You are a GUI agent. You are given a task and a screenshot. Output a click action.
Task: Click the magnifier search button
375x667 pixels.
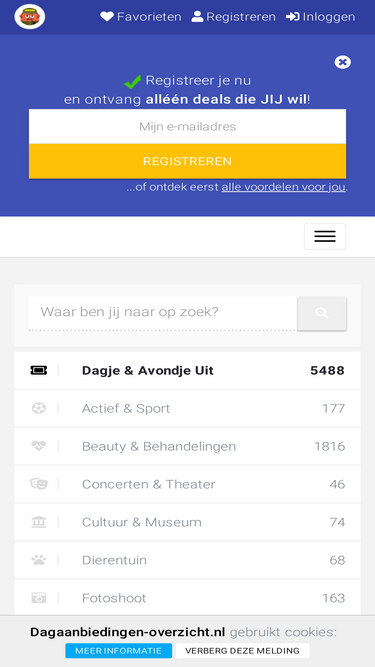322,314
